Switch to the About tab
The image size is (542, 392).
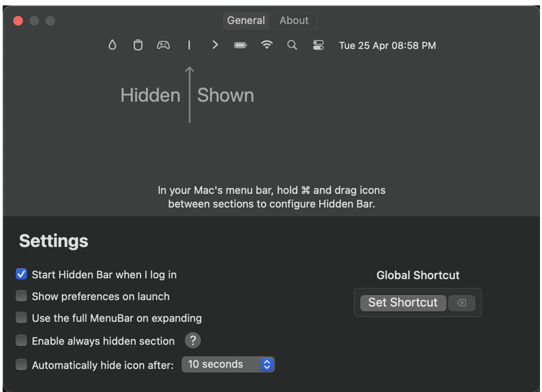point(294,20)
